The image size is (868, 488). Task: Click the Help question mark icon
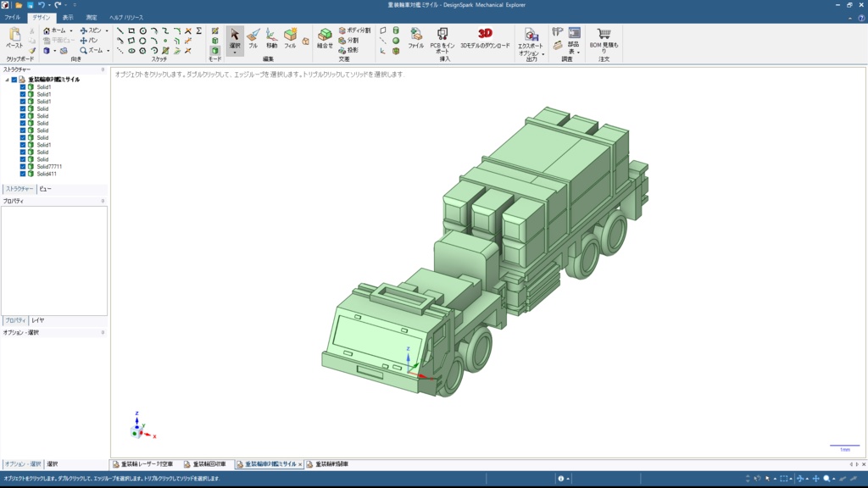tap(861, 18)
